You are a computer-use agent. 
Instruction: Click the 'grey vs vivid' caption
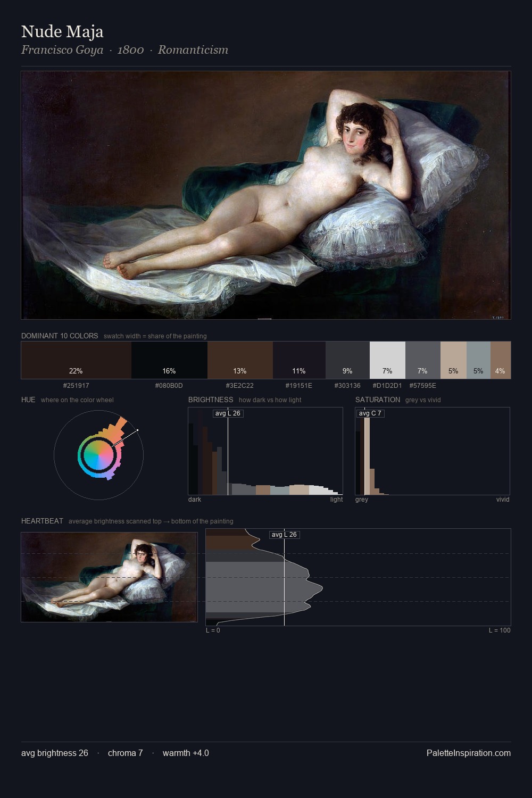423,400
